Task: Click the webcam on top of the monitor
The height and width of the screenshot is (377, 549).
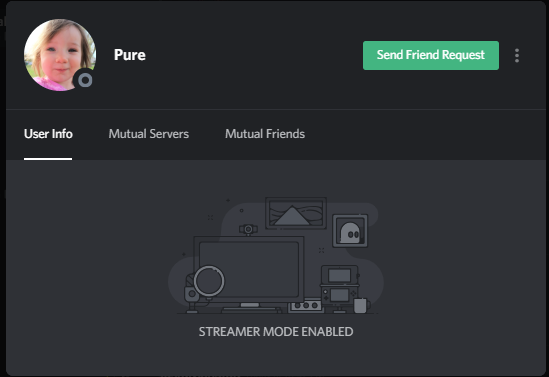Action: click(248, 230)
